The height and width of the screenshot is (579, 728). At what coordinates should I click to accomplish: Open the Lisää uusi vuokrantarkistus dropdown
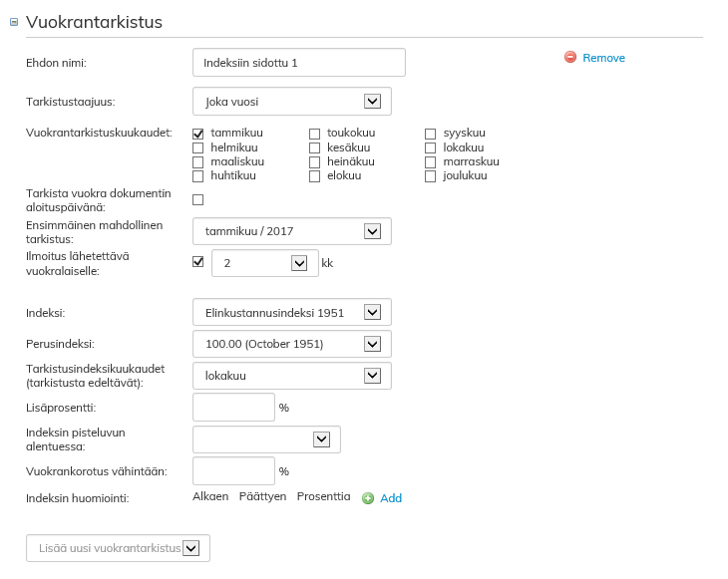click(191, 548)
